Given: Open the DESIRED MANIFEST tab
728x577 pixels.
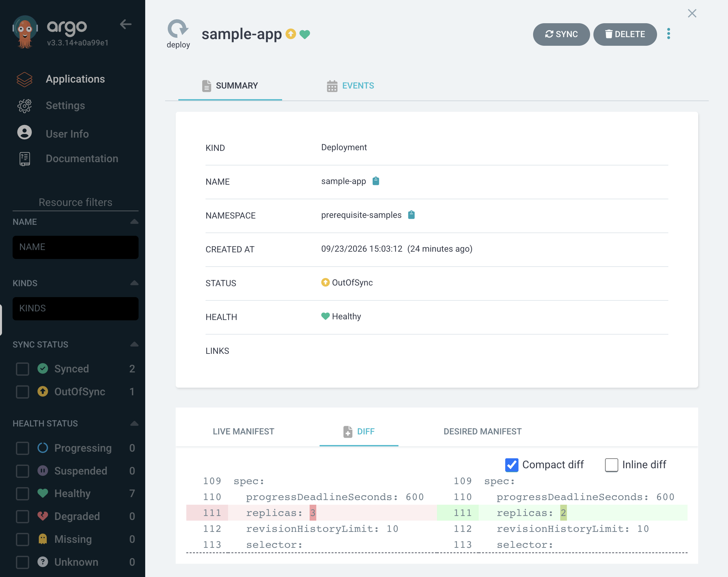Looking at the screenshot, I should (482, 431).
